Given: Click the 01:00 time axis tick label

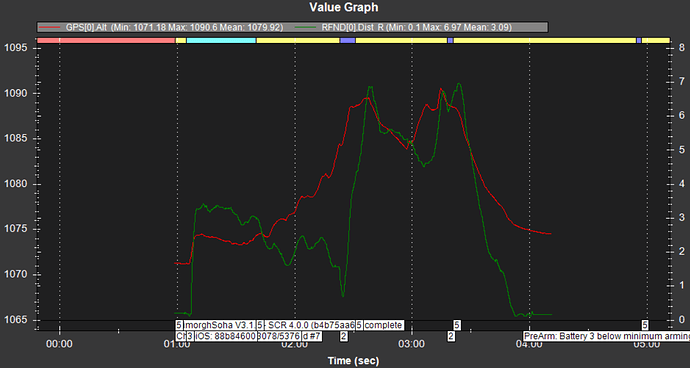Looking at the screenshot, I should pyautogui.click(x=177, y=344).
